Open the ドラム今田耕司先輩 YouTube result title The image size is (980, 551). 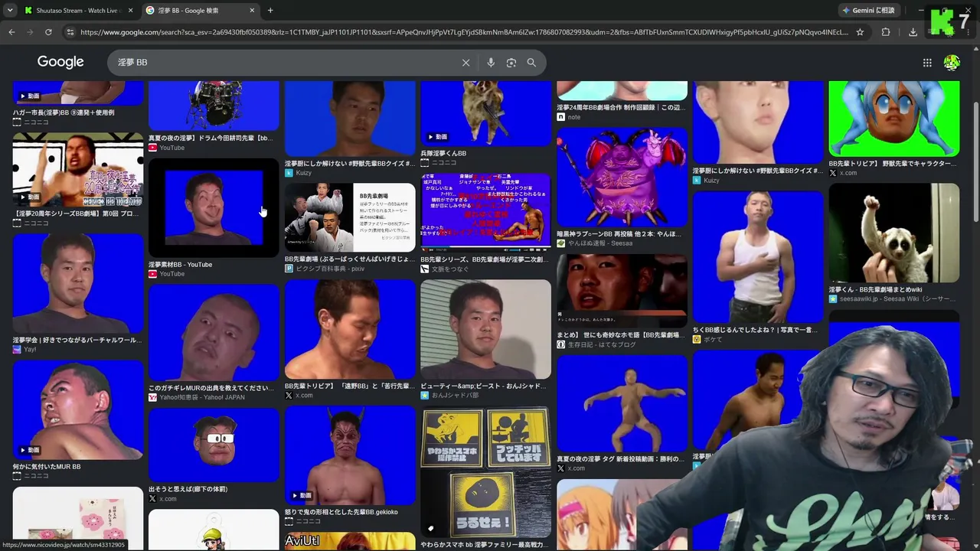tap(211, 139)
